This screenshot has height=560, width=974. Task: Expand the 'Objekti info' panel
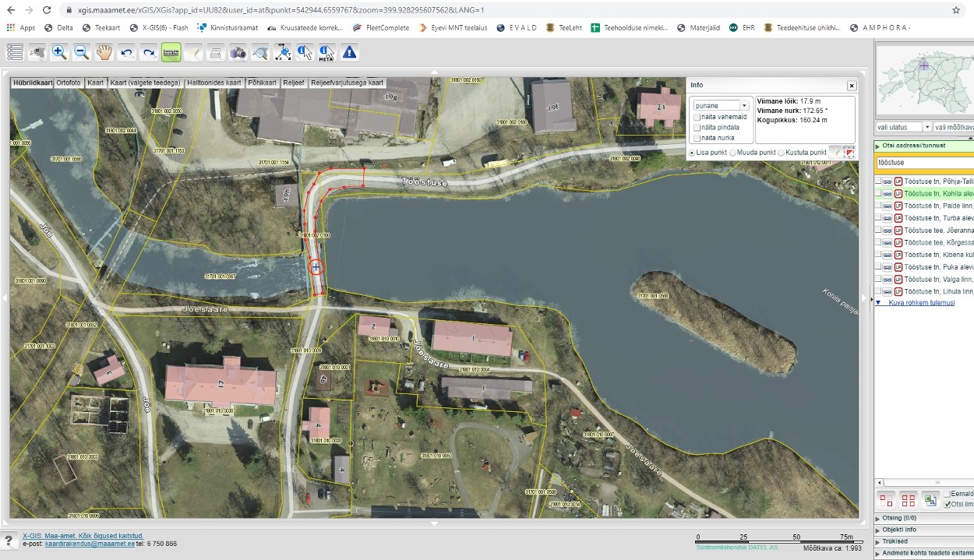(899, 530)
